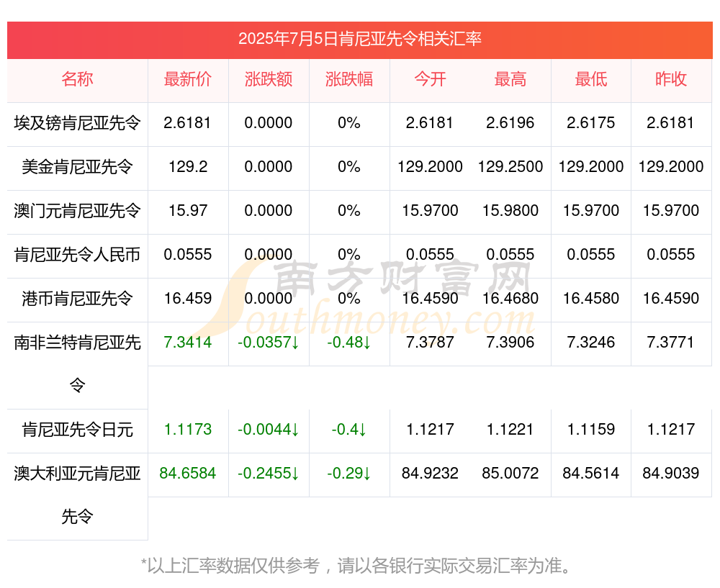Viewport: 720px width, 588px height.
Task: Click open value 84.9232
Action: click(430, 474)
